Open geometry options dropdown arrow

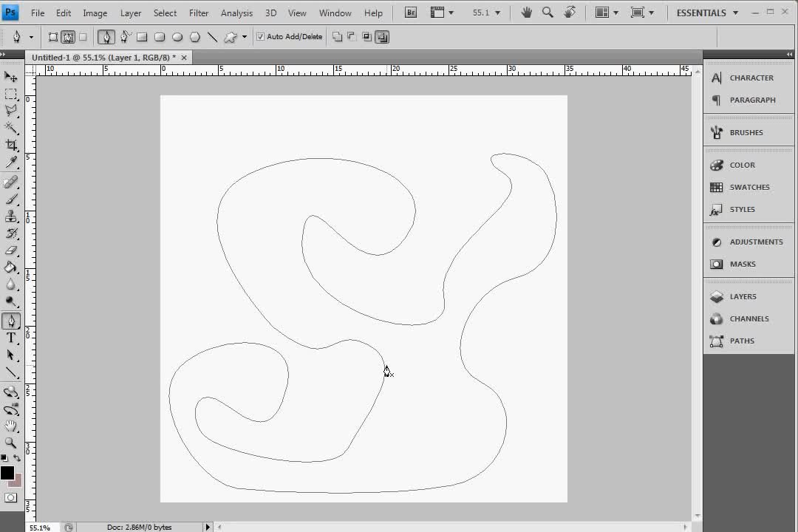coord(245,37)
